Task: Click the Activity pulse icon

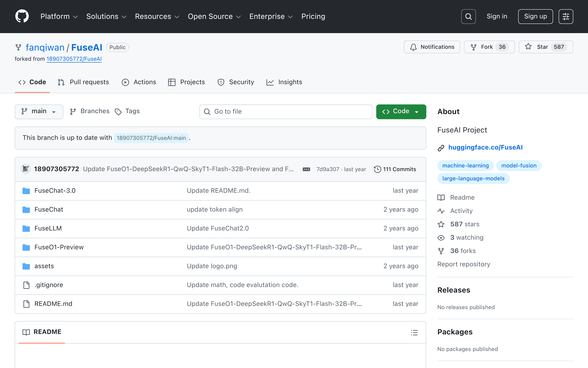Action: pyautogui.click(x=441, y=211)
